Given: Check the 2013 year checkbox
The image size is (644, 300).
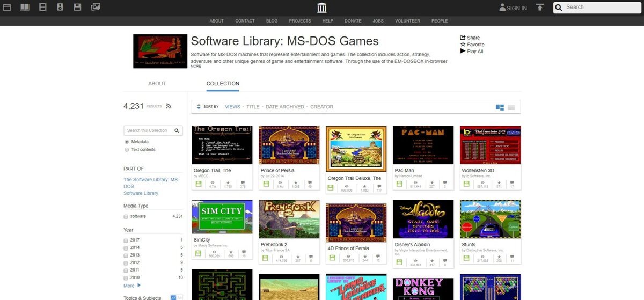Looking at the screenshot, I should (126, 255).
